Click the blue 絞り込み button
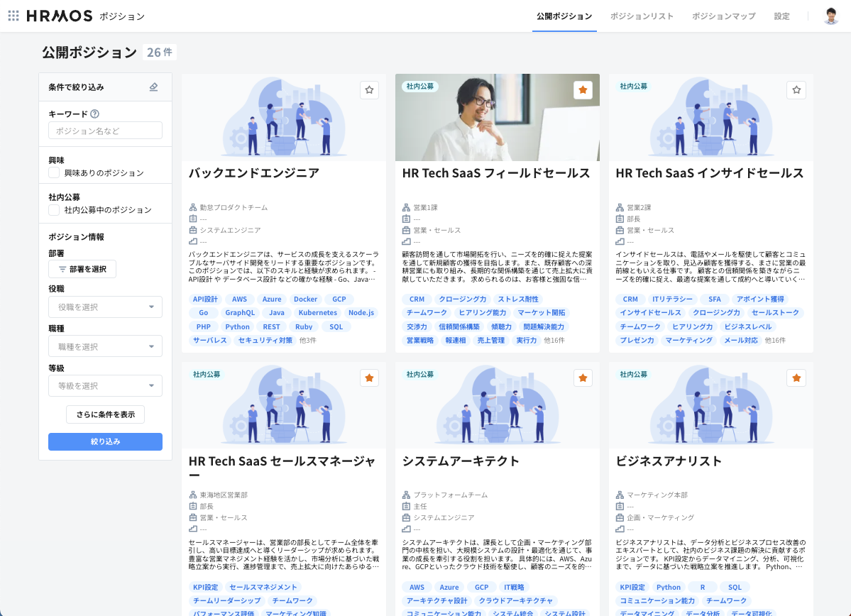This screenshot has width=851, height=616. [105, 441]
